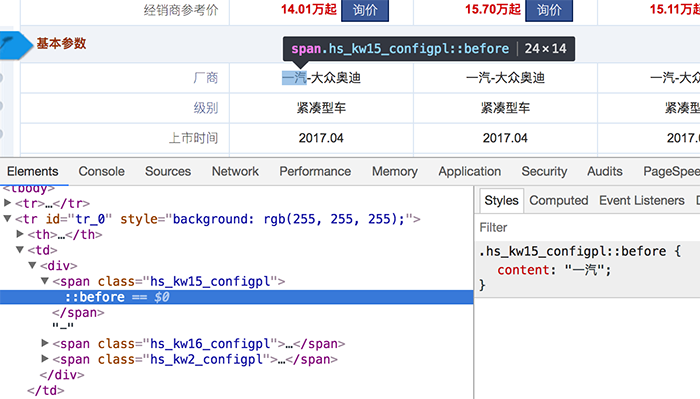
Task: Switch to the Sources tab
Action: click(168, 171)
